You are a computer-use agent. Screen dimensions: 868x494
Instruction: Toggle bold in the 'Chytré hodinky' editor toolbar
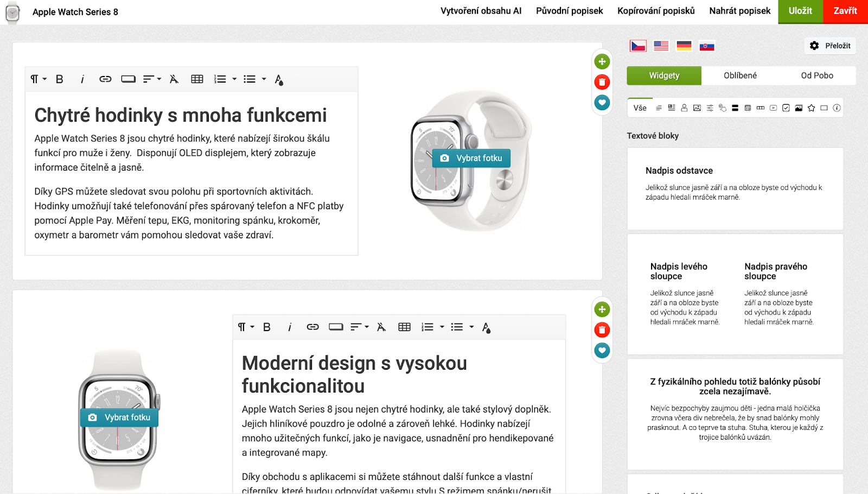(x=60, y=79)
